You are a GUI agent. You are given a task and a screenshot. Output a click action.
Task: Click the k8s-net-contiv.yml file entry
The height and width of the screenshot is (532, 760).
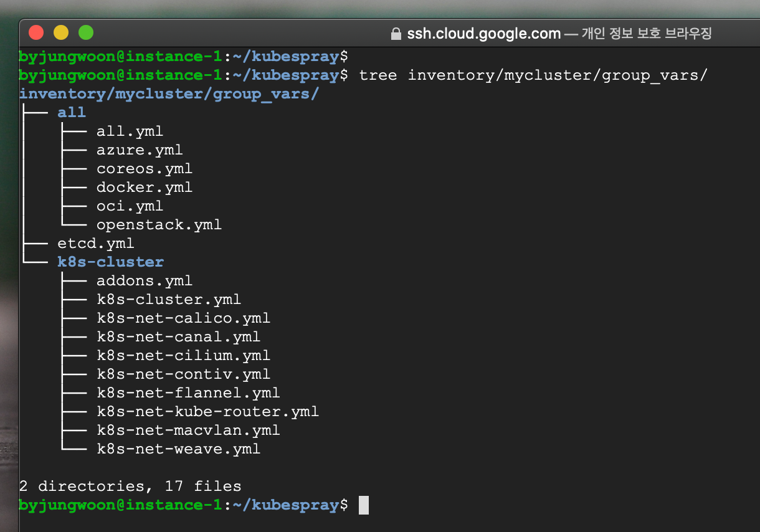tap(183, 374)
